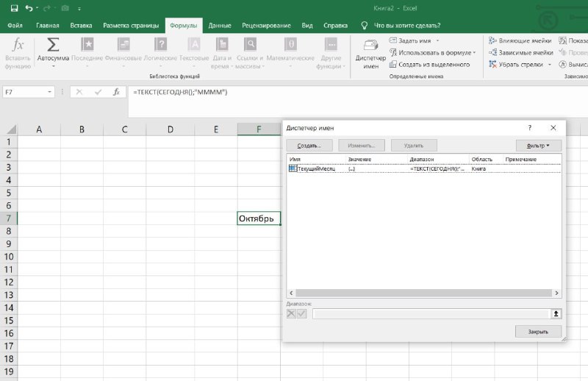Click the fx insert function icon beside formula bar
588x381 pixels.
coord(116,92)
